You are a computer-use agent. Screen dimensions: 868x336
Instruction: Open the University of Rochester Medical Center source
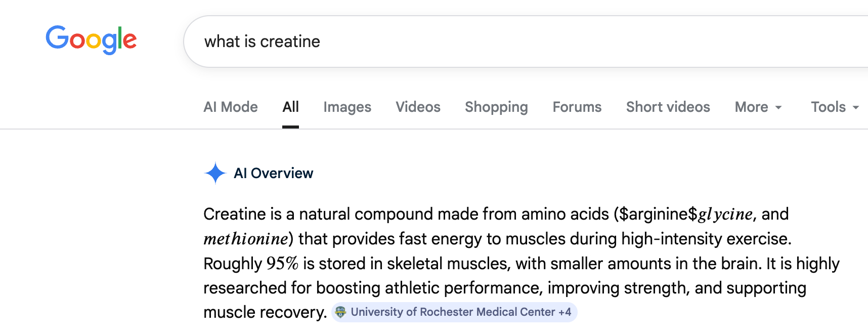pyautogui.click(x=453, y=312)
